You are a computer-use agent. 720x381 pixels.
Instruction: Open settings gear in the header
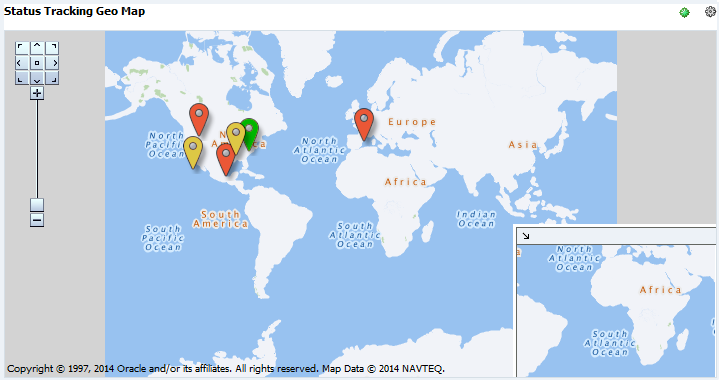(710, 11)
